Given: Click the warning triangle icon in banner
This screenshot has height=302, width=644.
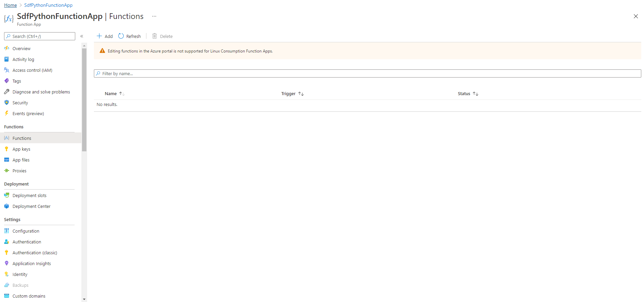Looking at the screenshot, I should 102,51.
